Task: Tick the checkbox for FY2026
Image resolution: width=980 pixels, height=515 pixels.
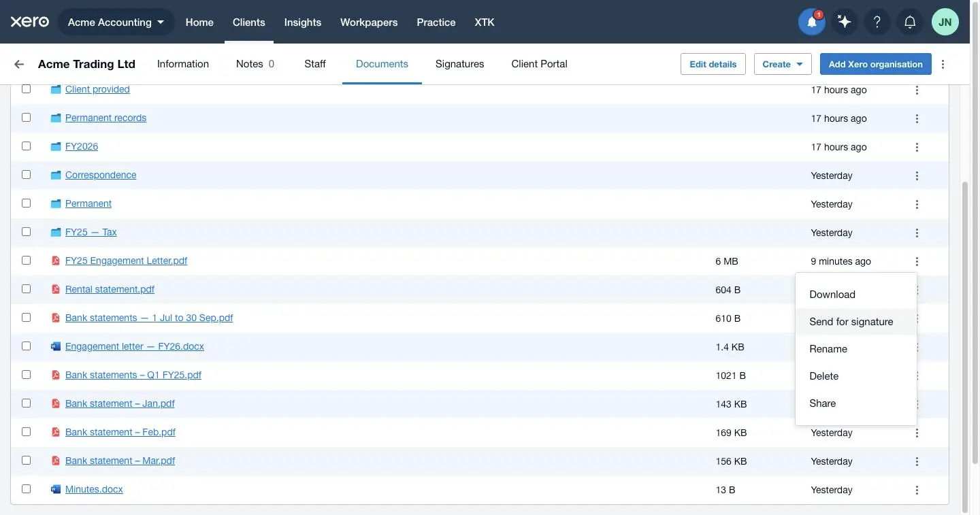Action: pos(26,146)
